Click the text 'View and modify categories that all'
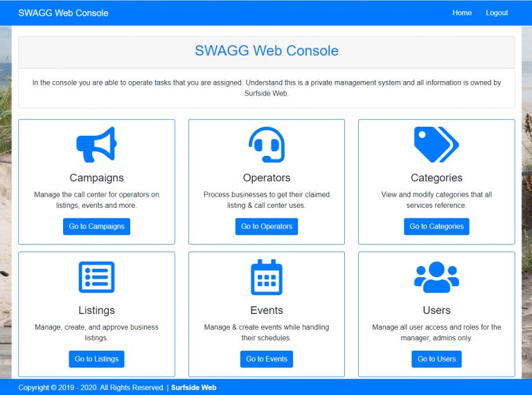The width and height of the screenshot is (532, 395). coord(436,195)
